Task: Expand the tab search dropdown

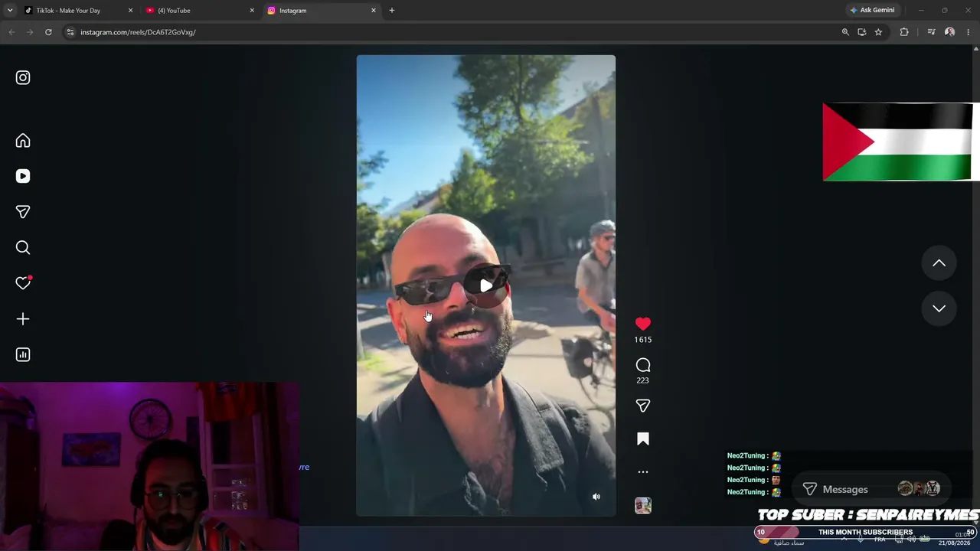Action: pyautogui.click(x=9, y=11)
